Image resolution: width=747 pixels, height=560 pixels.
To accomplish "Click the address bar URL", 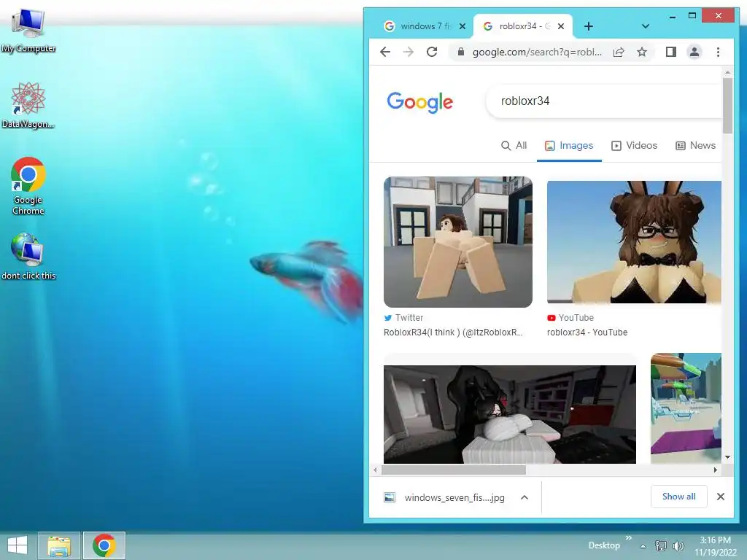I will click(537, 52).
